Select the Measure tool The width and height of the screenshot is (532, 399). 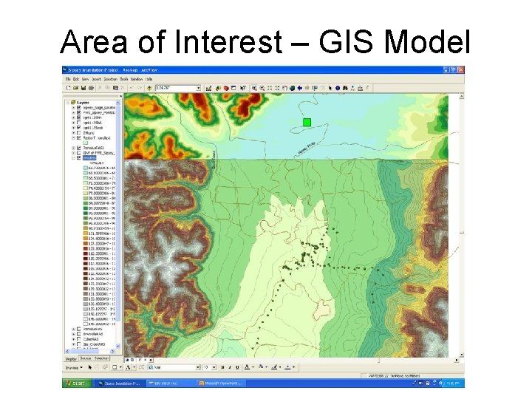360,88
